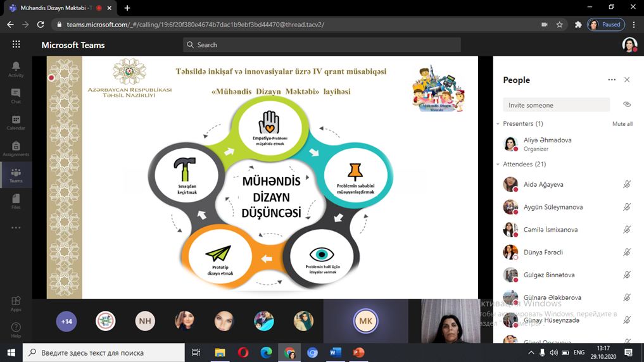644x362 pixels.
Task: Open browser extensions puzzle icon
Action: point(578,25)
